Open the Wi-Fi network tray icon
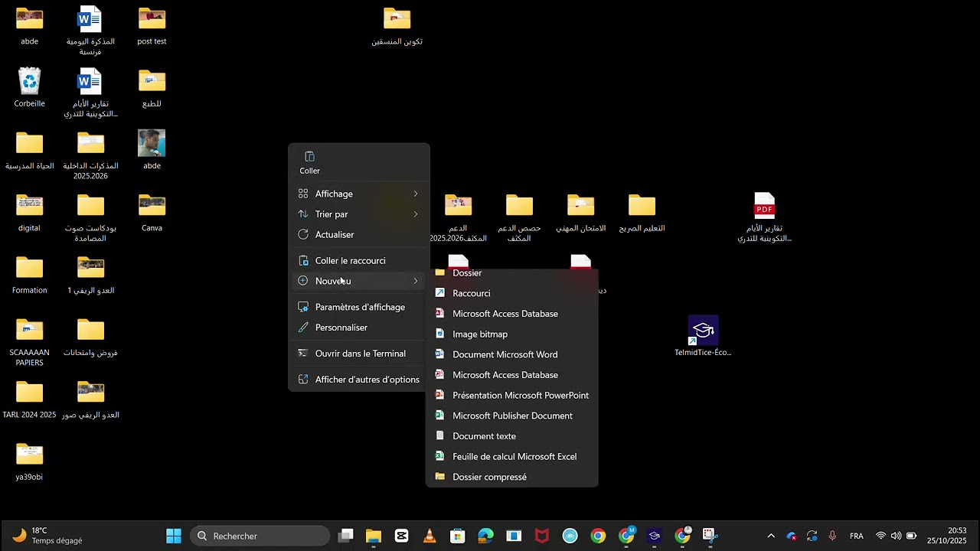980x551 pixels. 881,536
